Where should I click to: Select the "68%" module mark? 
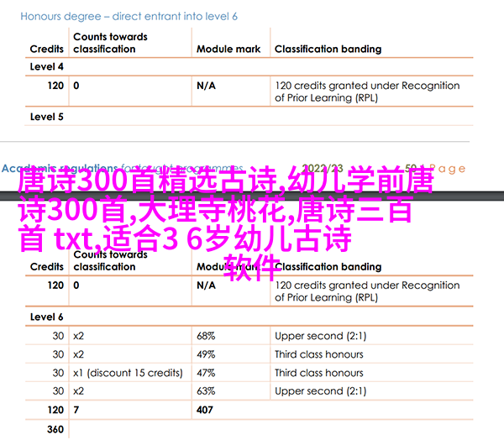pyautogui.click(x=206, y=336)
